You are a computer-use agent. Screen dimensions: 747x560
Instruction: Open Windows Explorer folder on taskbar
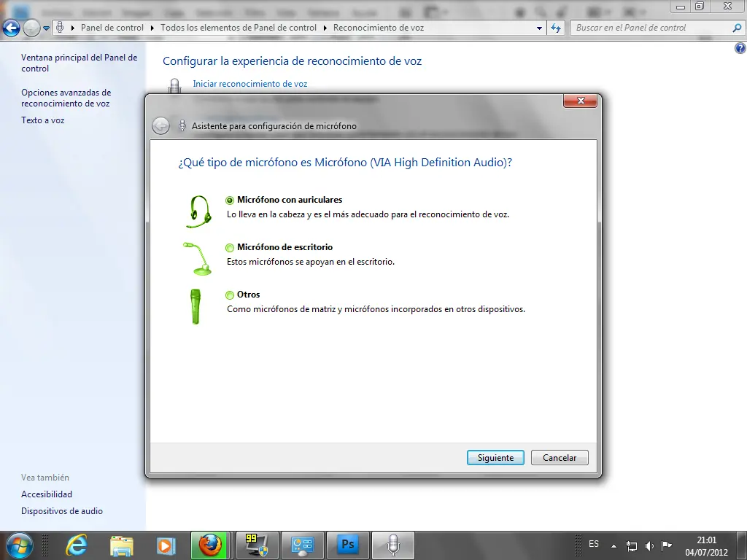click(x=121, y=545)
